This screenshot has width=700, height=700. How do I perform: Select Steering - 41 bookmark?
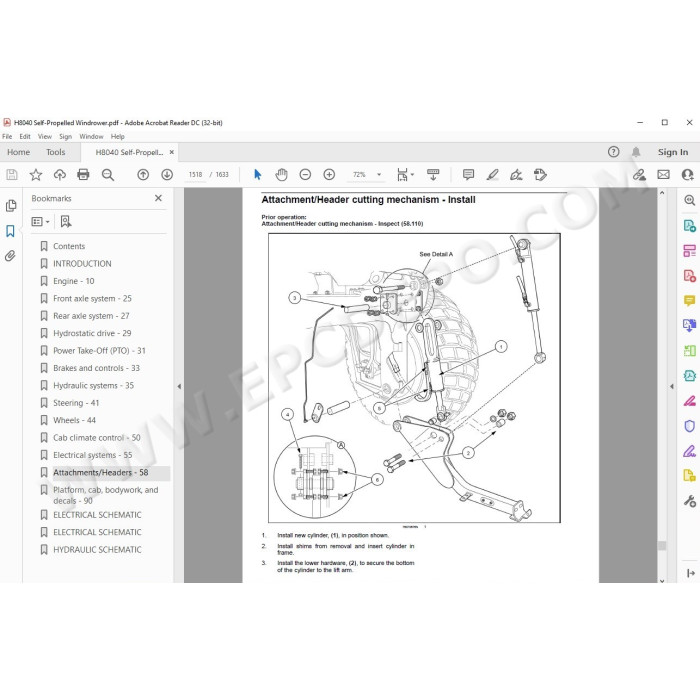(x=76, y=403)
